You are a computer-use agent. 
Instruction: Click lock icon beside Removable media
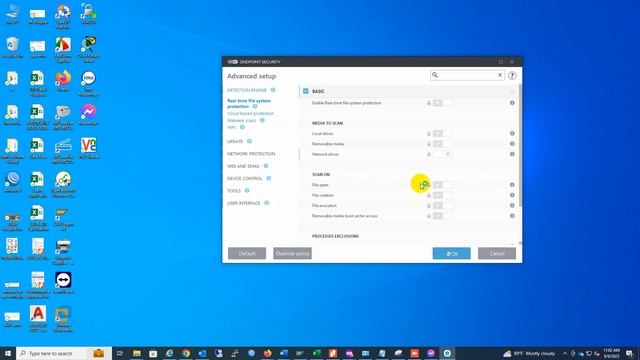[x=429, y=144]
